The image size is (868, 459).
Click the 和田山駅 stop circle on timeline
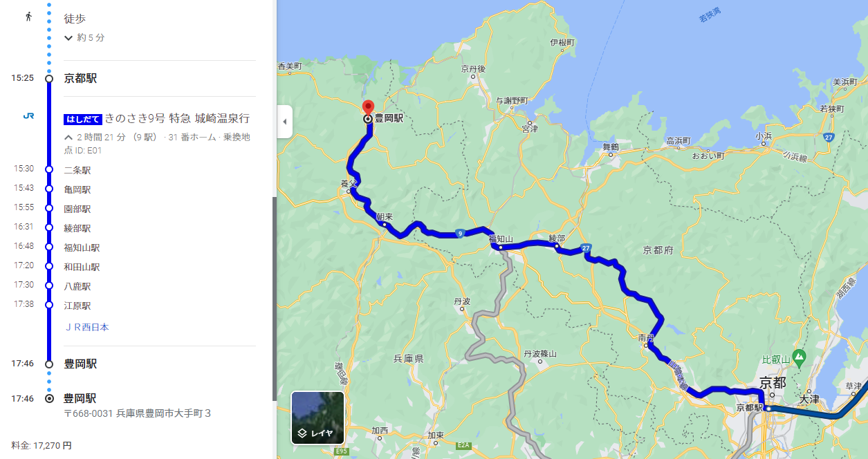[x=49, y=266]
